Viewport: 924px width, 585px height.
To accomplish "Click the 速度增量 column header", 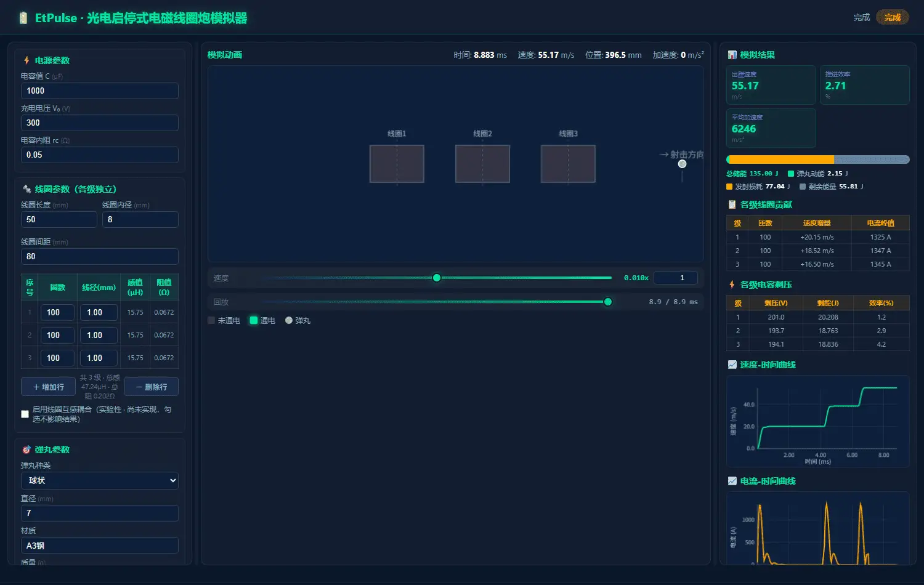I will tap(817, 223).
